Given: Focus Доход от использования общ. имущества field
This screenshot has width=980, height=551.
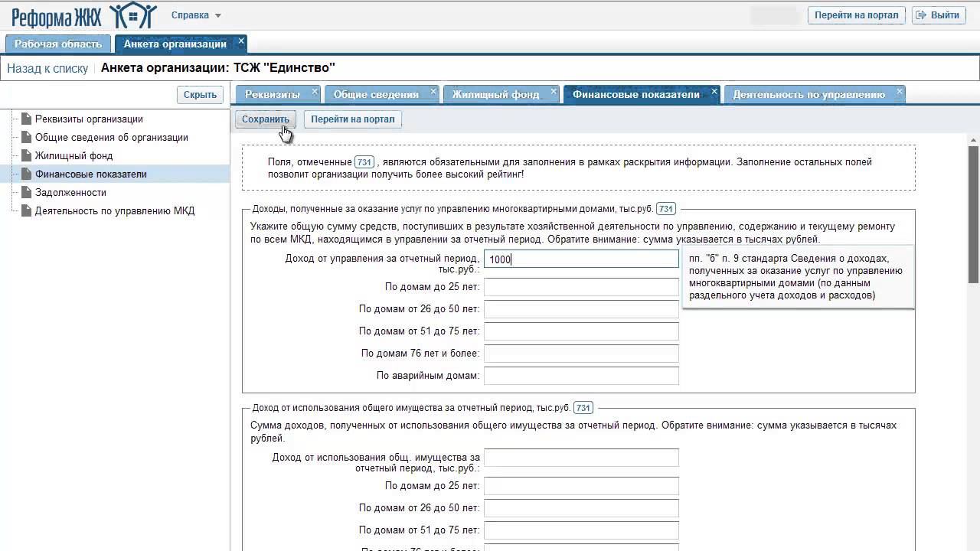Looking at the screenshot, I should [581, 458].
